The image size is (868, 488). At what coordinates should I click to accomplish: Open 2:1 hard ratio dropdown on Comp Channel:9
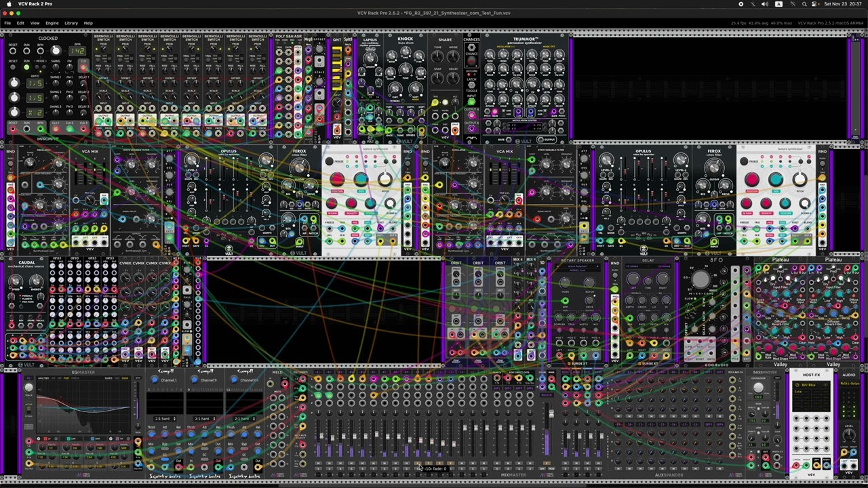click(x=204, y=419)
